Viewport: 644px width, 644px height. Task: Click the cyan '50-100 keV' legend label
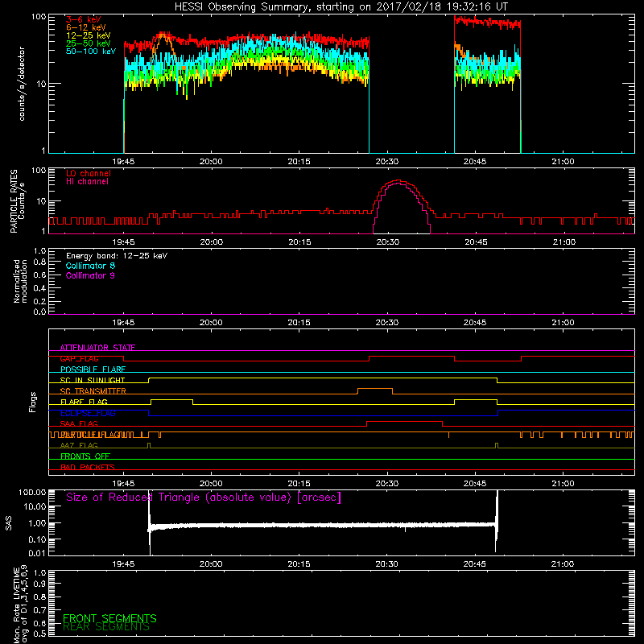click(x=91, y=52)
